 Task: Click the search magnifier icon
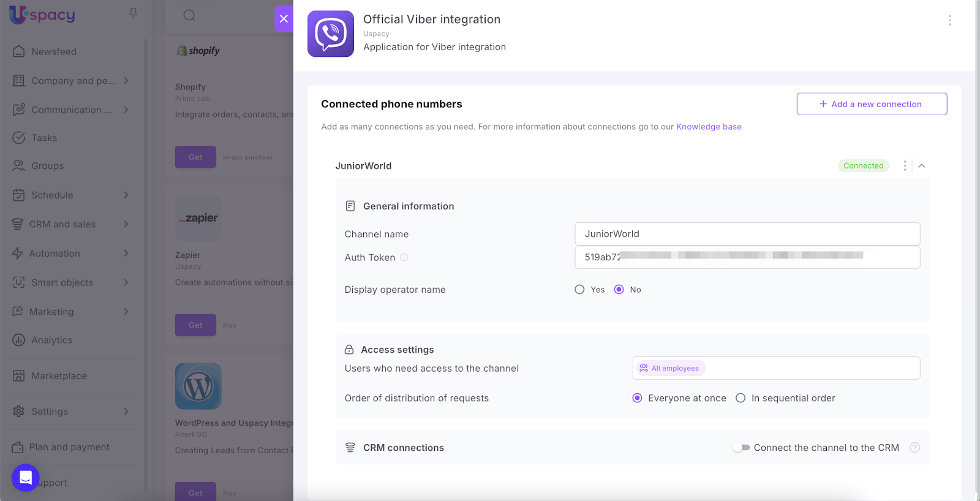click(x=190, y=15)
